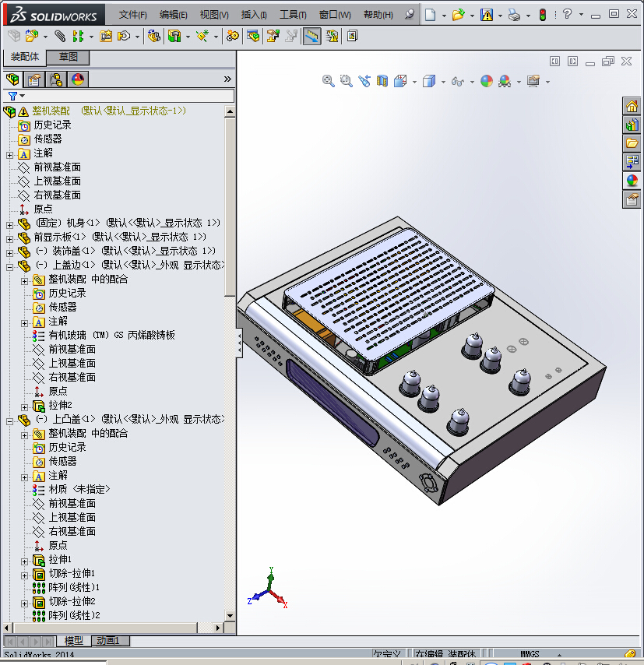
Task: Open the 插入(I) menu
Action: (x=254, y=15)
